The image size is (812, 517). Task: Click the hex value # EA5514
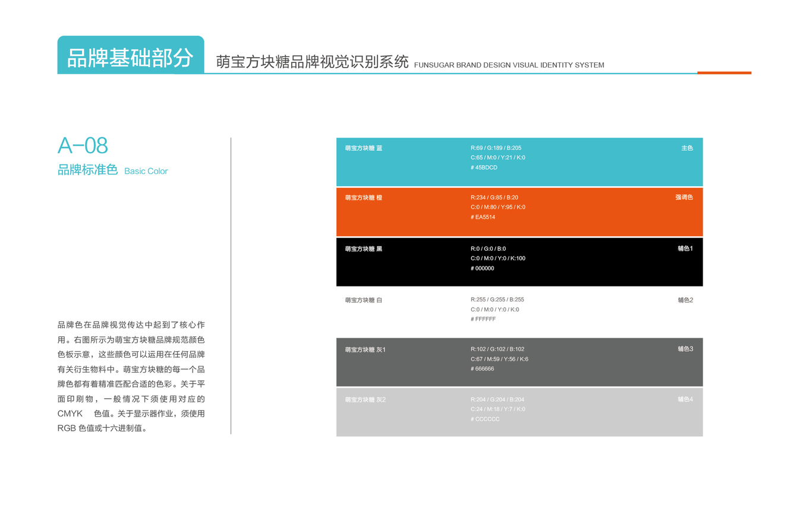(x=483, y=217)
